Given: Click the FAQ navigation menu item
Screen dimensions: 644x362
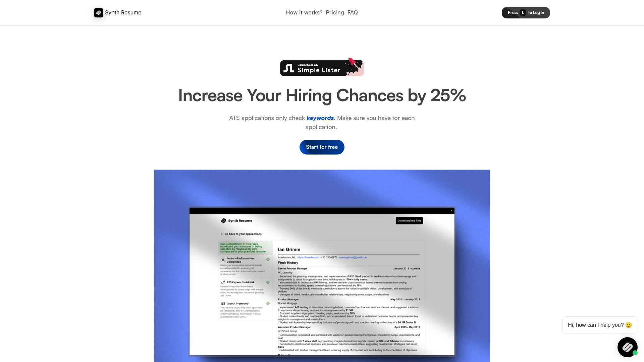Looking at the screenshot, I should click(353, 12).
